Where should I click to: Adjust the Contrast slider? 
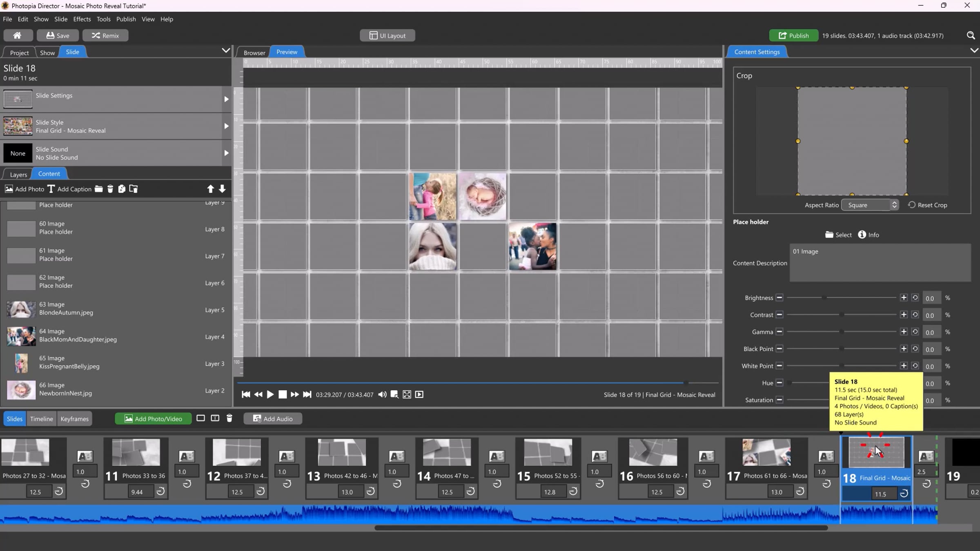click(x=842, y=315)
